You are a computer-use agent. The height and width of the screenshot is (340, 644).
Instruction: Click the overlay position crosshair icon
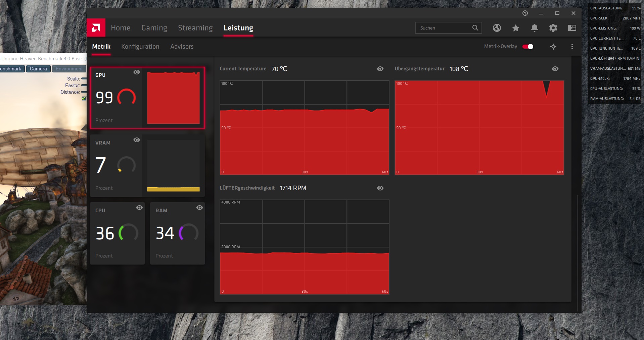coord(553,47)
